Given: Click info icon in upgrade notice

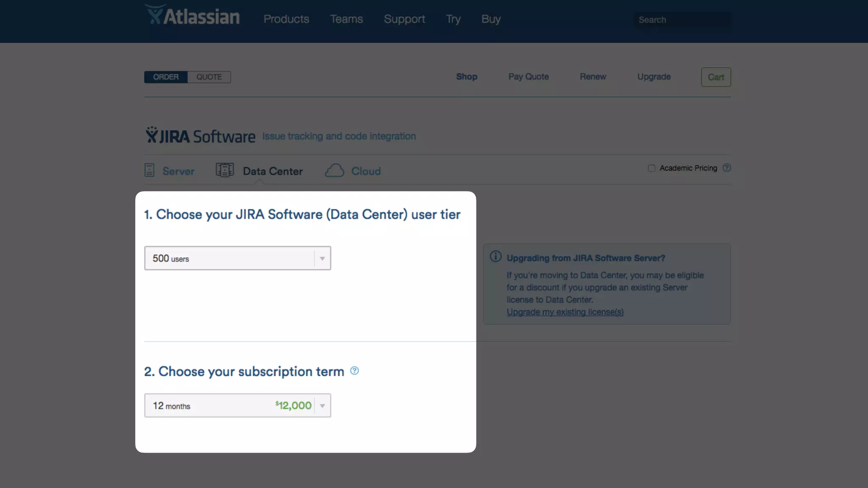Looking at the screenshot, I should pos(495,257).
